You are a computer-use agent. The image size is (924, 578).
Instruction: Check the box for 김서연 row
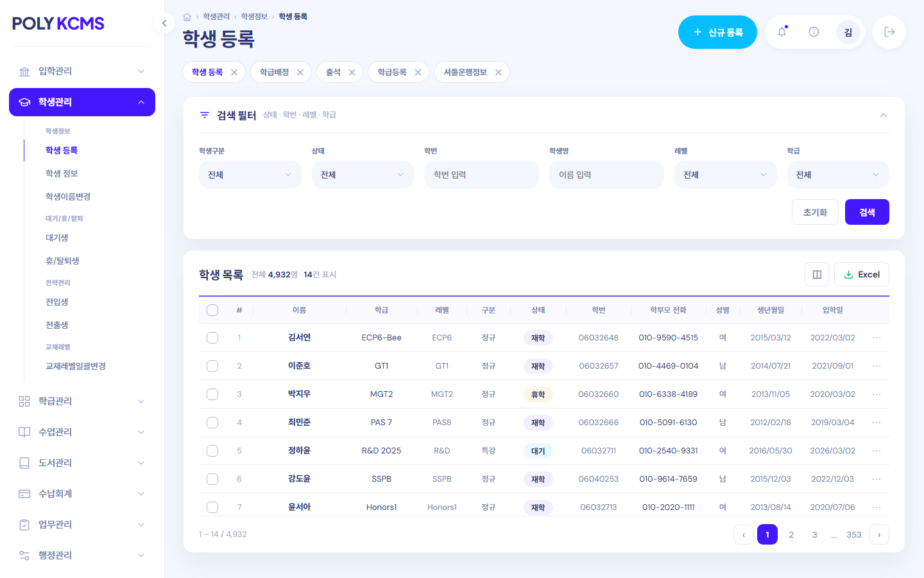(212, 338)
